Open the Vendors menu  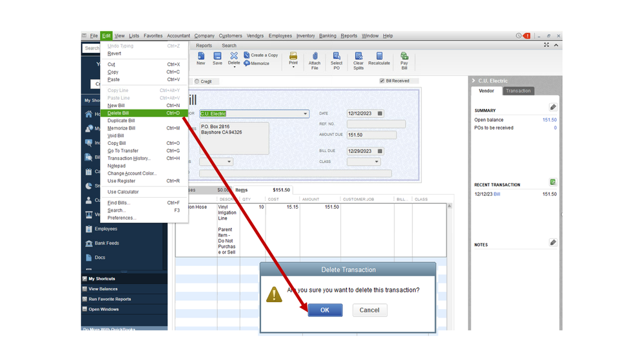coord(255,35)
